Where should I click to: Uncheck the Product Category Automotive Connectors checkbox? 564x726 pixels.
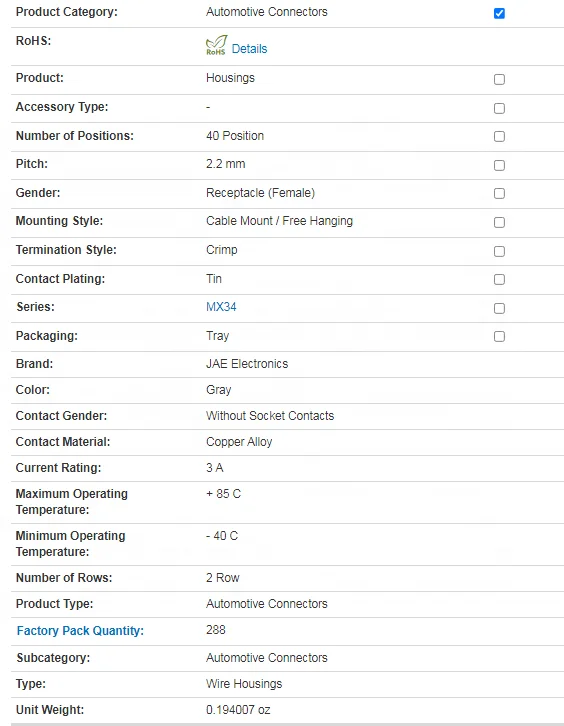[499, 13]
